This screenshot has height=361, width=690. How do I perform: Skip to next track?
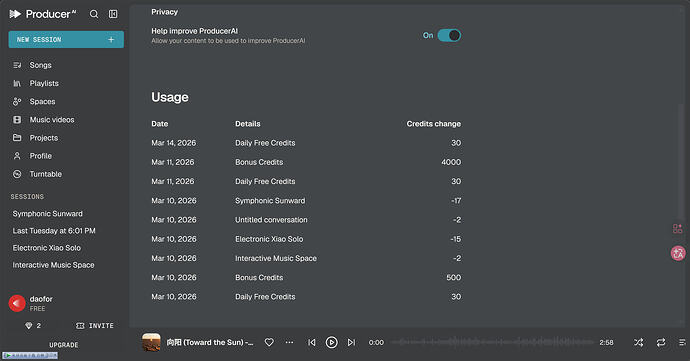tap(351, 342)
